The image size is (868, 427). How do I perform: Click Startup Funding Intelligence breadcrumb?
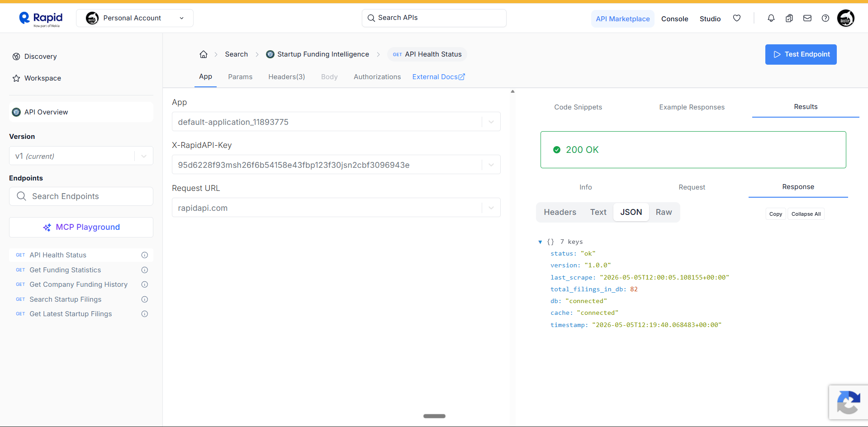(318, 54)
